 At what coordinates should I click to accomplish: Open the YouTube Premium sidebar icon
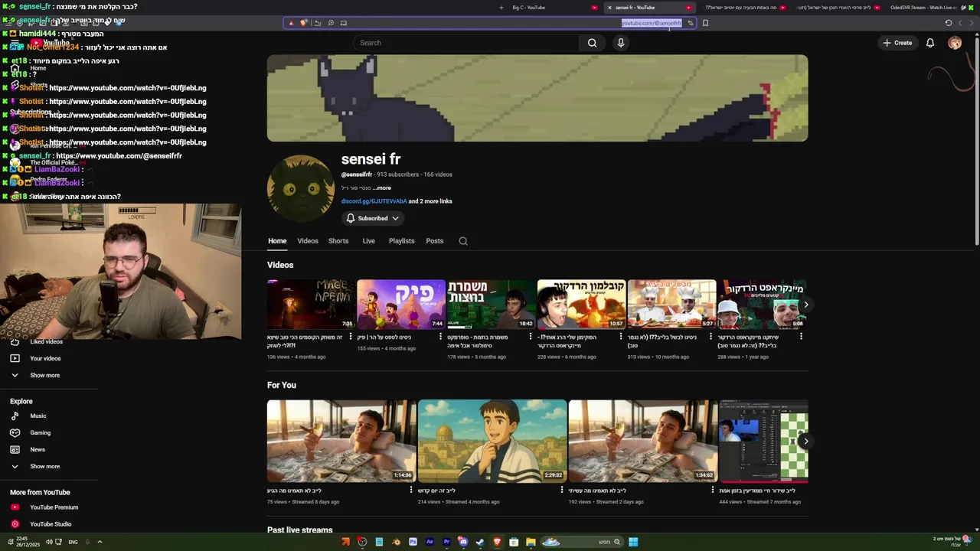pos(15,507)
